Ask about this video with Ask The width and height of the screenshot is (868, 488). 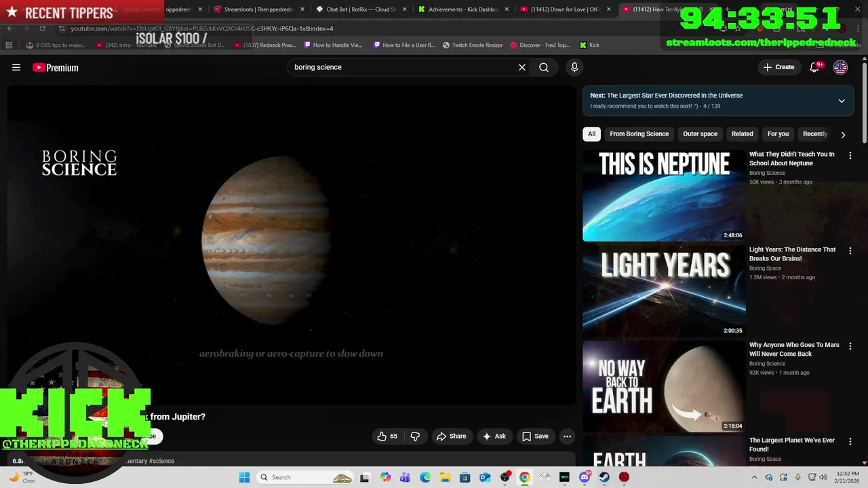494,436
